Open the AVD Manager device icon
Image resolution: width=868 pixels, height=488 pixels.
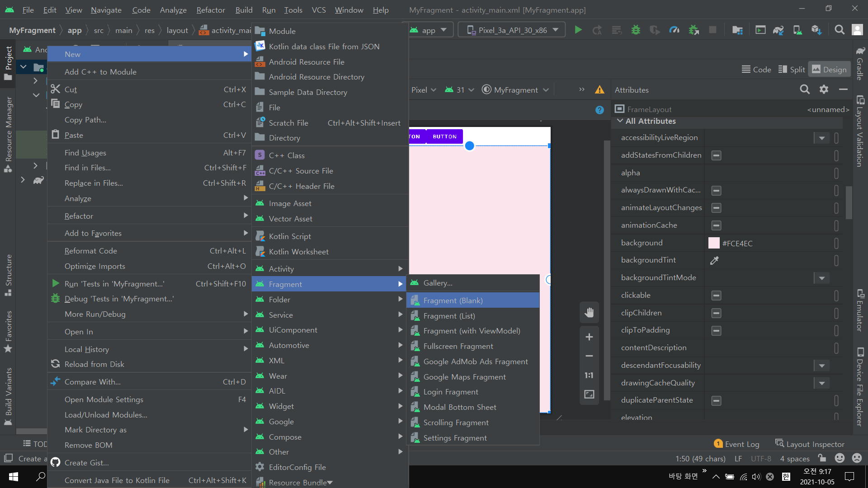click(x=797, y=30)
